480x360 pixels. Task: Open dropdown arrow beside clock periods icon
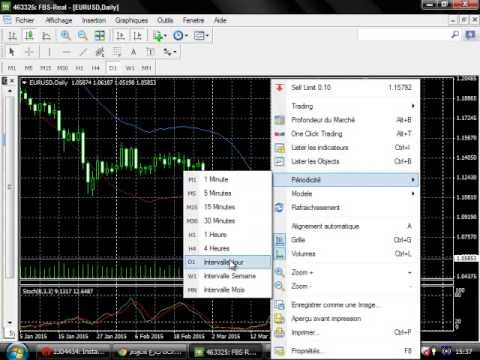pos(186,36)
